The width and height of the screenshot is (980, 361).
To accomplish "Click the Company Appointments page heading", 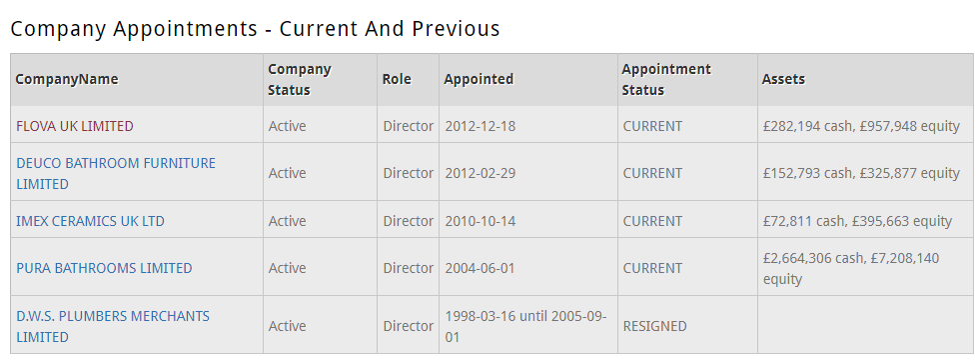I will pyautogui.click(x=255, y=29).
